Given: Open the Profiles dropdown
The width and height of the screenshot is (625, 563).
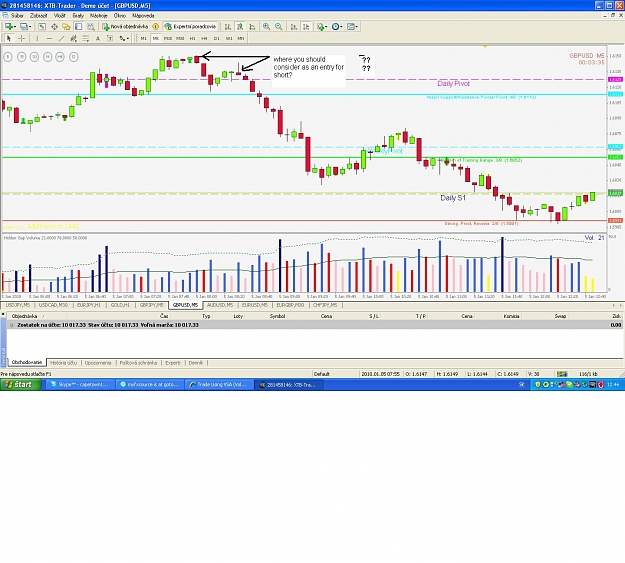Looking at the screenshot, I should click(x=26, y=27).
